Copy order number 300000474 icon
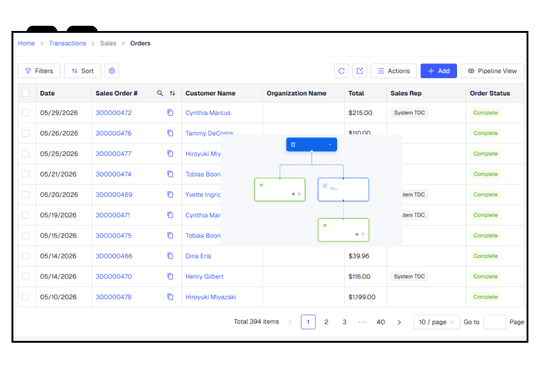 click(x=170, y=174)
